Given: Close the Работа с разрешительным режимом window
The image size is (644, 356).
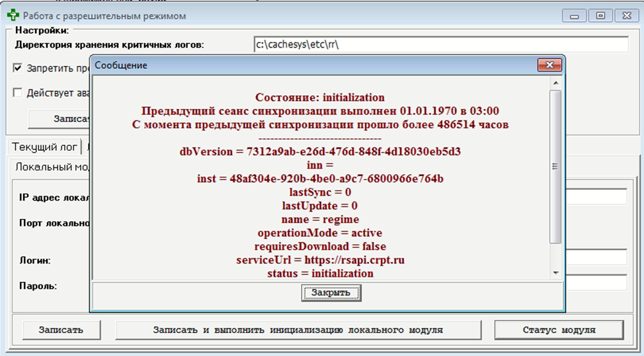Looking at the screenshot, I should (627, 16).
